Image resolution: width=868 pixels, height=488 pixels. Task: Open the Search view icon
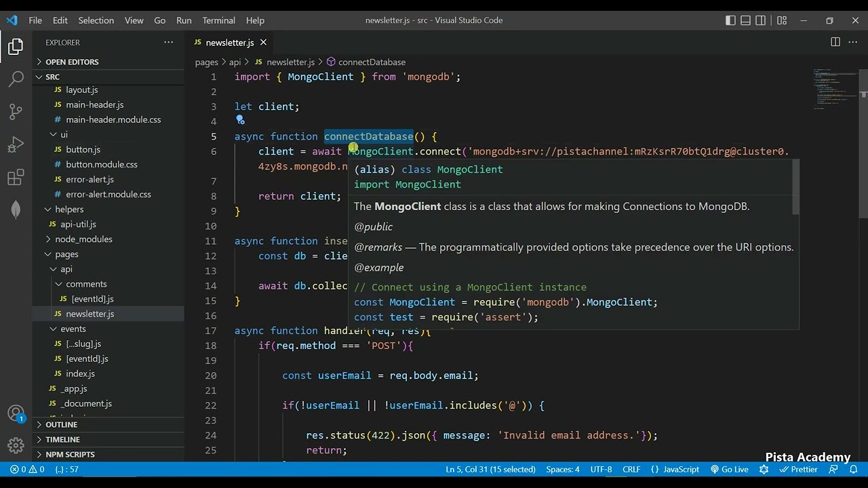pyautogui.click(x=16, y=79)
